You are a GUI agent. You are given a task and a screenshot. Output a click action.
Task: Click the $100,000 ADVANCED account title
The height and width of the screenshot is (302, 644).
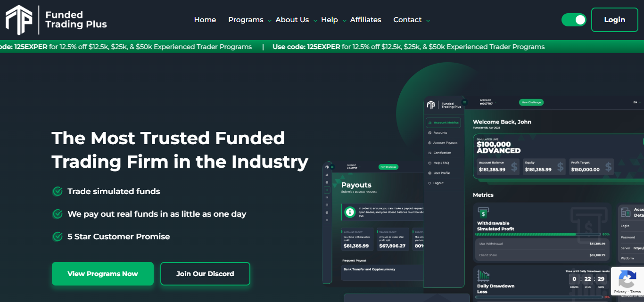pos(498,147)
